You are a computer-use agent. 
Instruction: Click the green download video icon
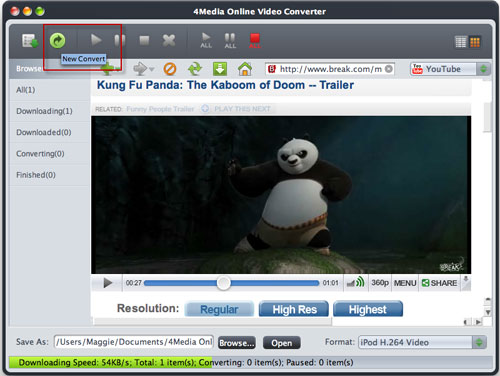point(220,69)
